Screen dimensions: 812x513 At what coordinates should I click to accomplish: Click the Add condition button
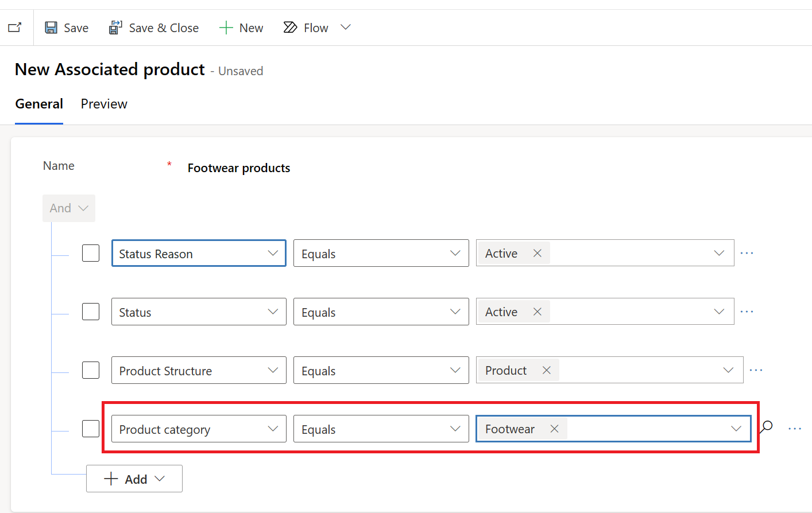pos(134,479)
